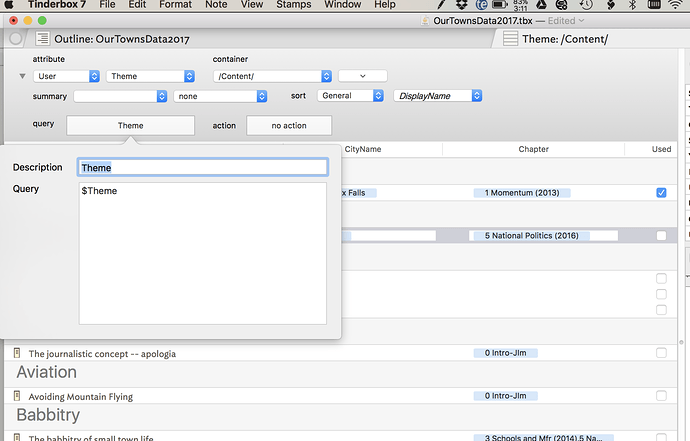Click the keyboard input icon in menu bar

pyautogui.click(x=654, y=4)
